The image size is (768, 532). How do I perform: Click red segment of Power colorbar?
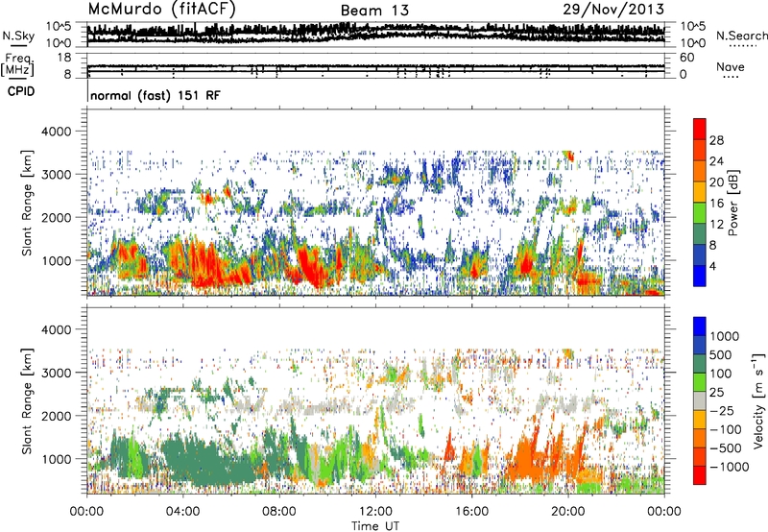(700, 127)
